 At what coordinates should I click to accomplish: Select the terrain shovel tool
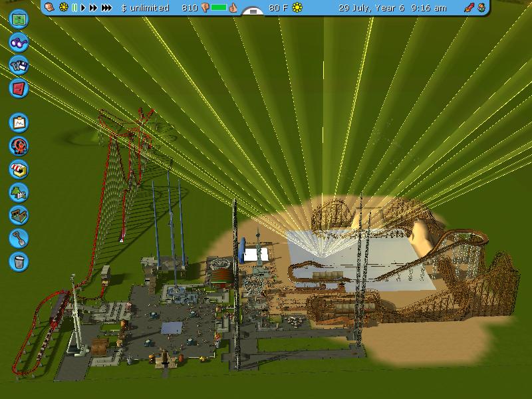[x=19, y=239]
